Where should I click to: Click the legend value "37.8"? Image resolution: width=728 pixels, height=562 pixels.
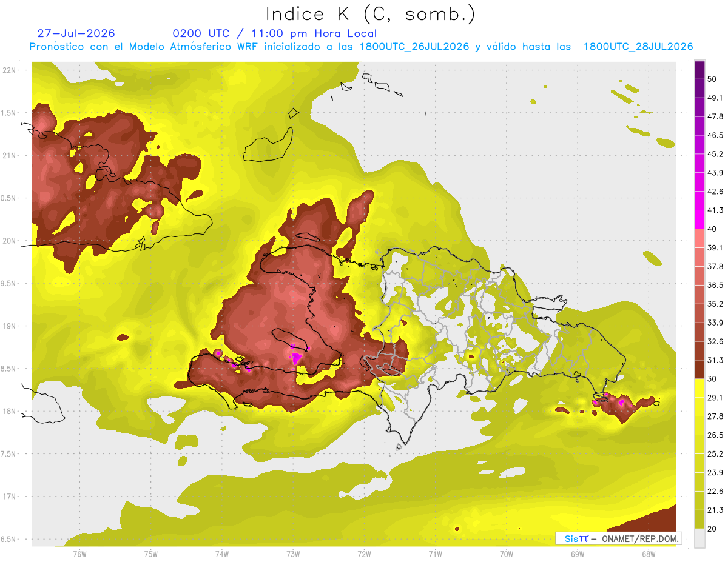click(x=715, y=266)
